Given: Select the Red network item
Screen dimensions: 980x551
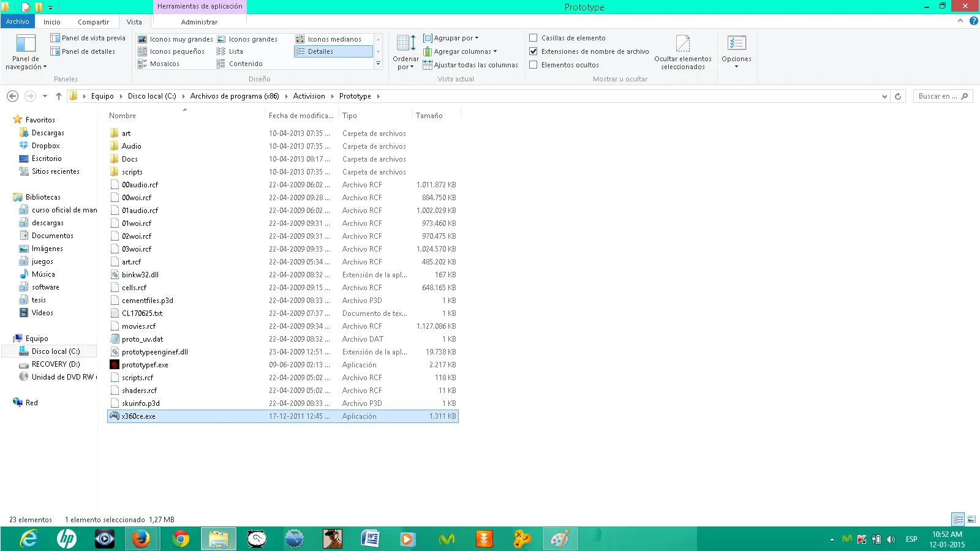Looking at the screenshot, I should [32, 403].
